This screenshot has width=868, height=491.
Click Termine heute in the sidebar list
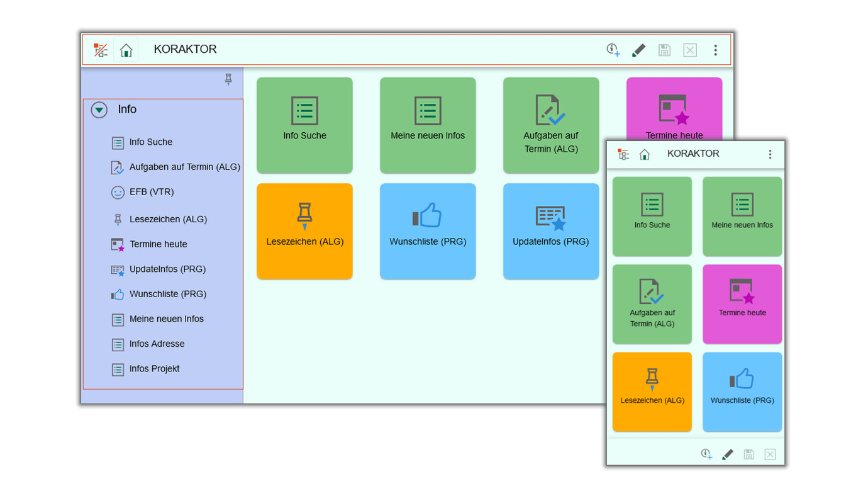tap(158, 244)
